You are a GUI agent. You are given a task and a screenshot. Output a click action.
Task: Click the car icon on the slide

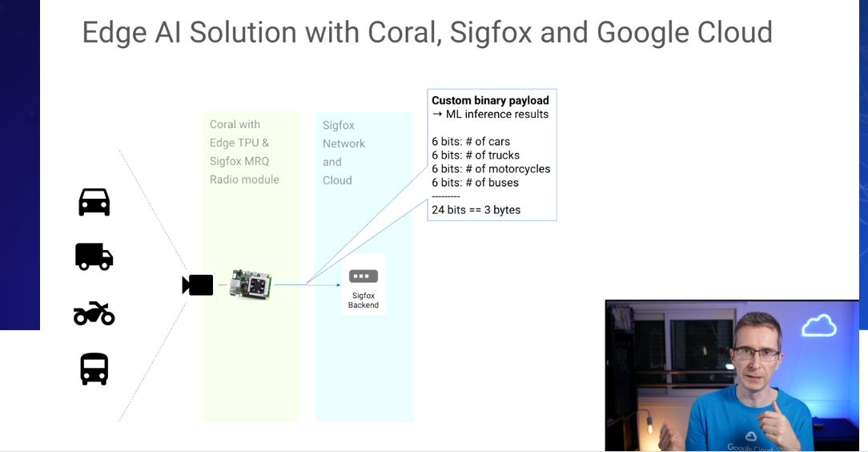(x=94, y=202)
